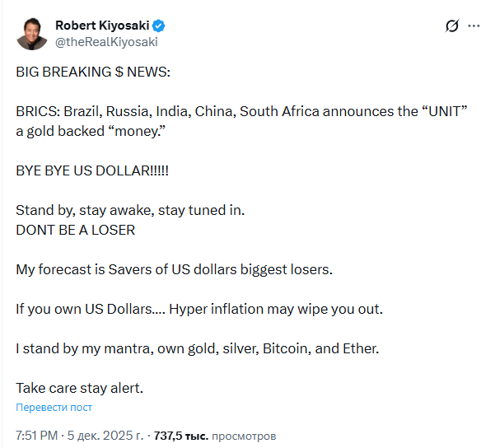Click the "Перевести пост" translate link

tap(54, 408)
